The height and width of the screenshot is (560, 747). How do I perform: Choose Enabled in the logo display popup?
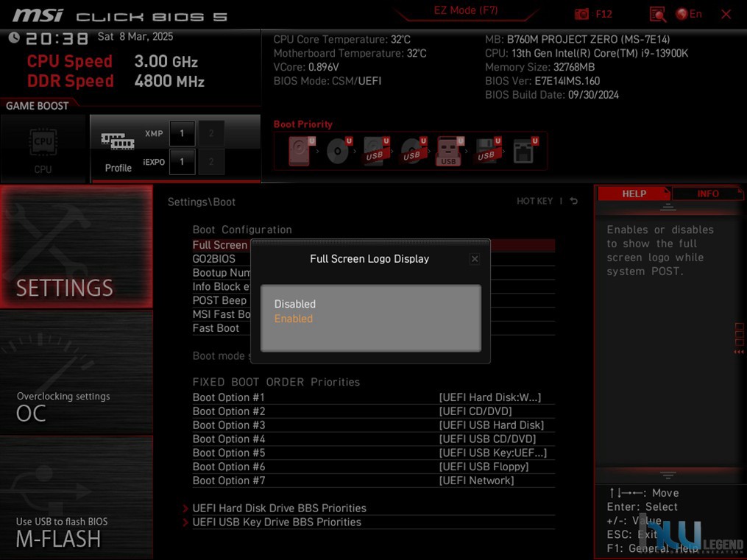[x=294, y=319]
